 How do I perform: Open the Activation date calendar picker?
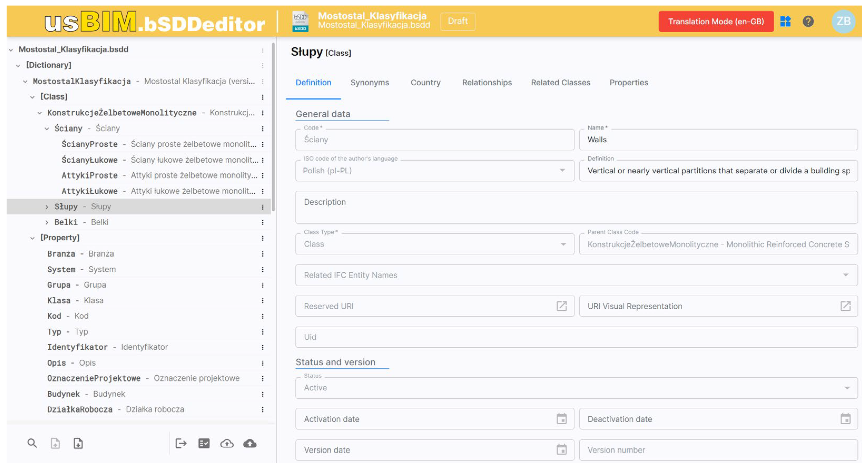point(561,419)
